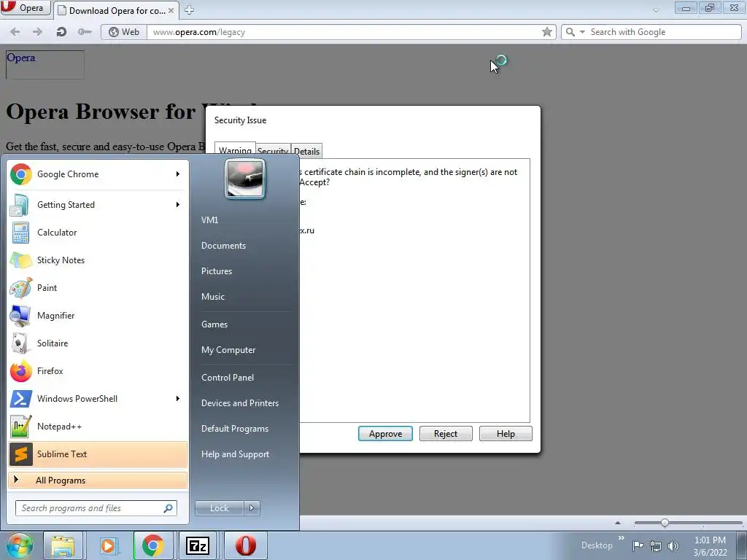747x560 pixels.
Task: Open shutdown options arrow beside Lock
Action: [x=252, y=508]
